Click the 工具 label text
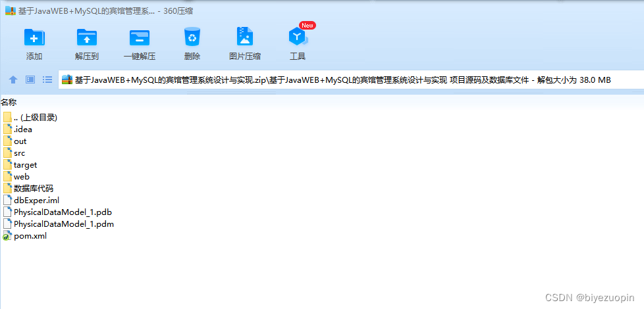 click(x=298, y=57)
